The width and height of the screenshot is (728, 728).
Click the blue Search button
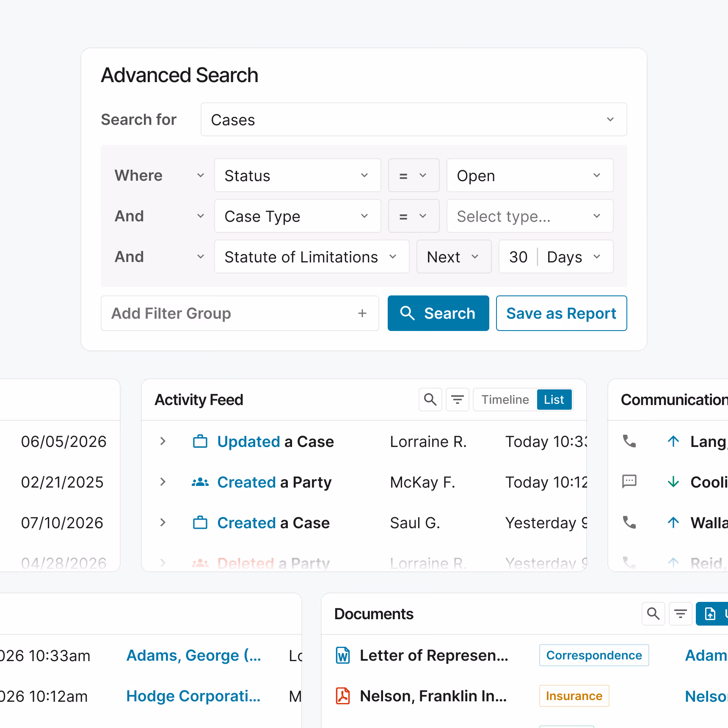pos(438,313)
